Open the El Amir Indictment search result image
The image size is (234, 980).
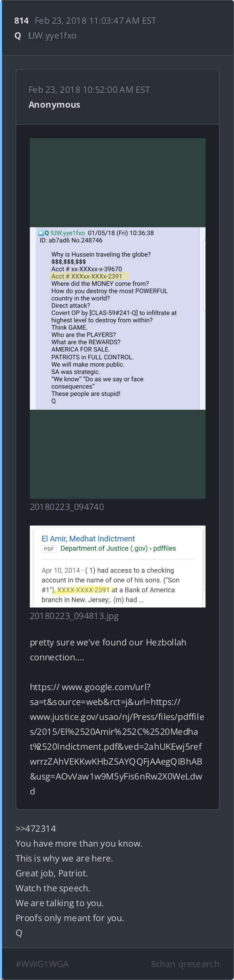pos(117,566)
